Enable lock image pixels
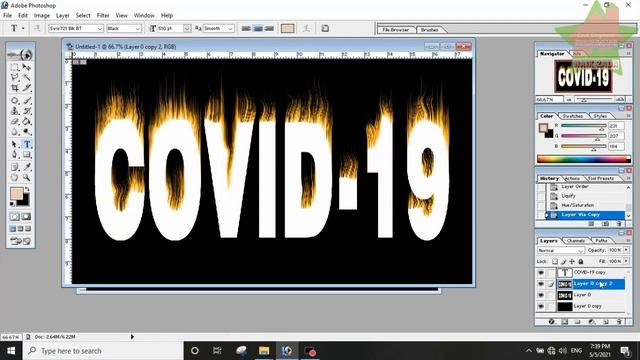Image resolution: width=640 pixels, height=360 pixels. (563, 261)
